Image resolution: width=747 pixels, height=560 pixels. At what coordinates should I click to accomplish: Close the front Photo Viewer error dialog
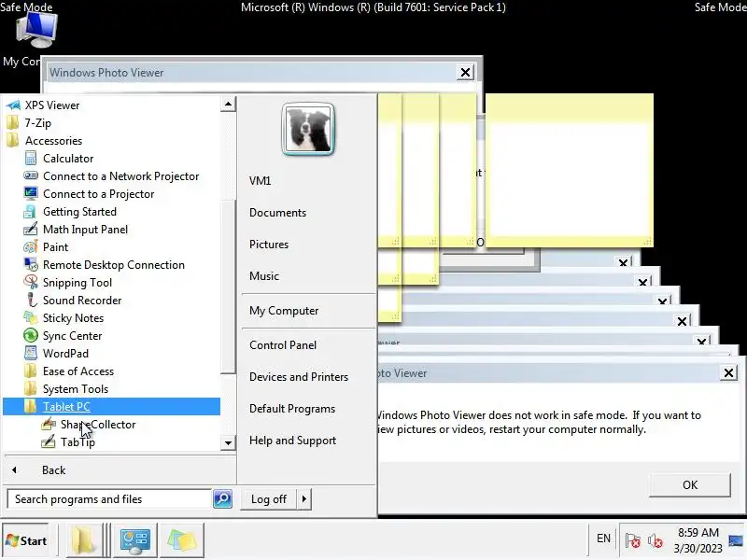[x=728, y=372]
